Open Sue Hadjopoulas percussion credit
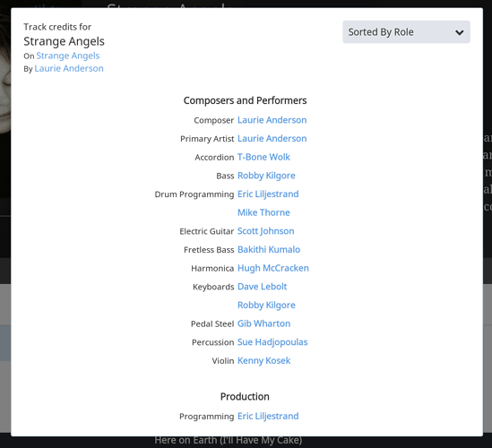Screen dimensions: 492x448 pyautogui.click(x=272, y=342)
